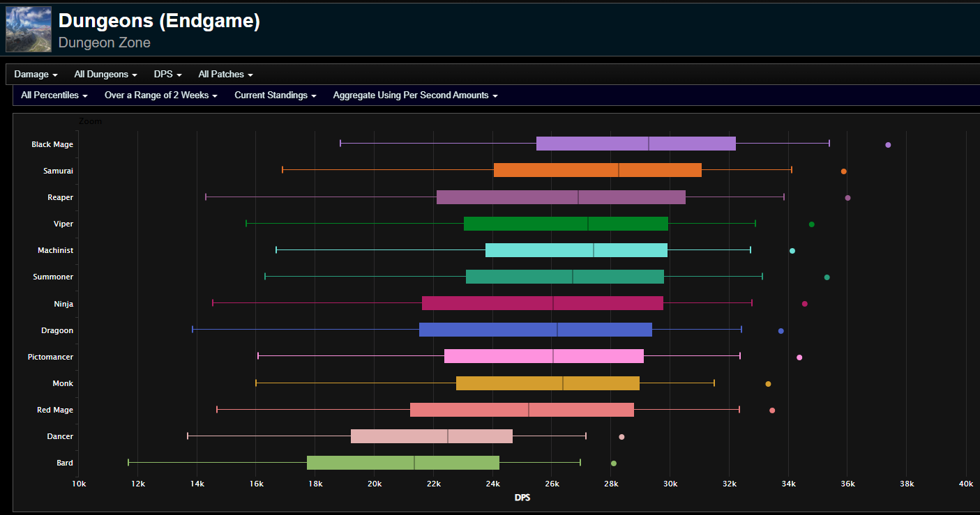Viewport: 980px width, 515px height.
Task: Click the salmon Red Mage box plot bar
Action: pyautogui.click(x=522, y=410)
